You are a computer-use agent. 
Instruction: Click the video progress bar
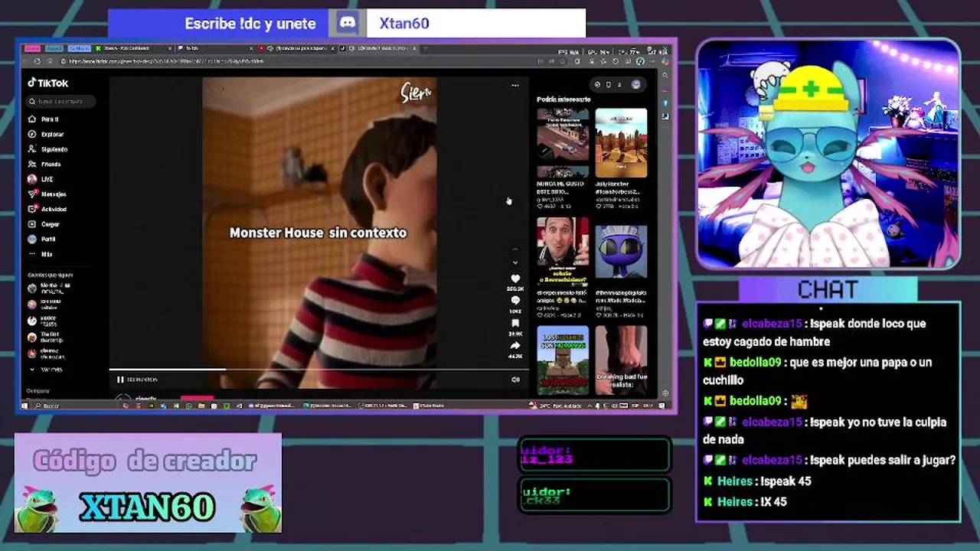pyautogui.click(x=318, y=370)
